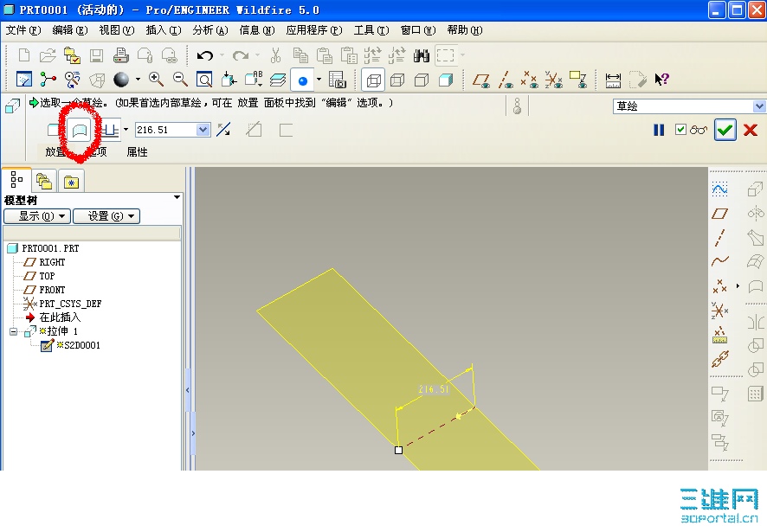
Task: Zoom in with the magnifier plus icon
Action: [156, 80]
